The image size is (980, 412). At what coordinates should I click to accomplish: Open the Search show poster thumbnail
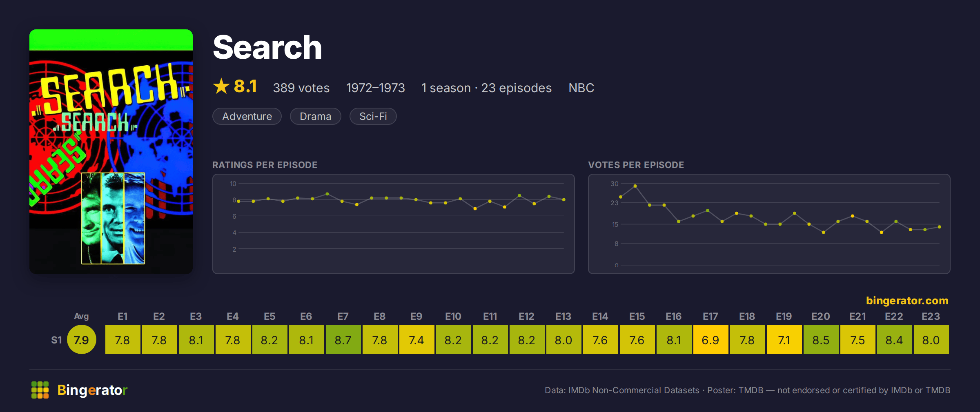111,151
